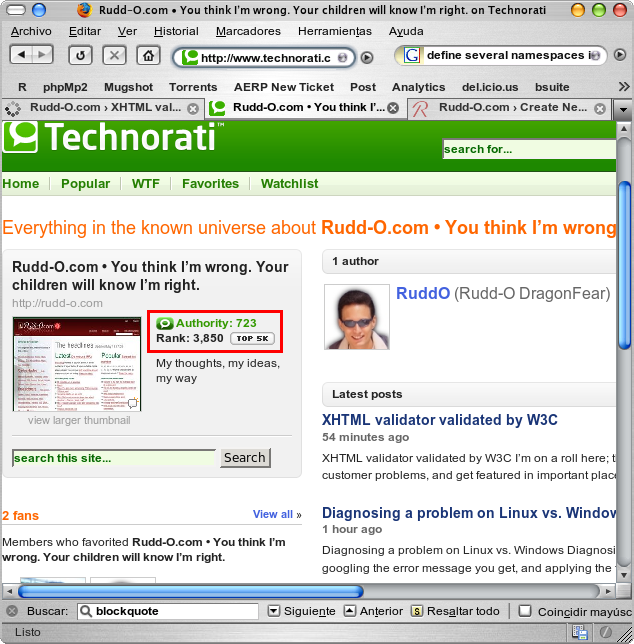Open the del.icio.us bookmark

point(490,87)
